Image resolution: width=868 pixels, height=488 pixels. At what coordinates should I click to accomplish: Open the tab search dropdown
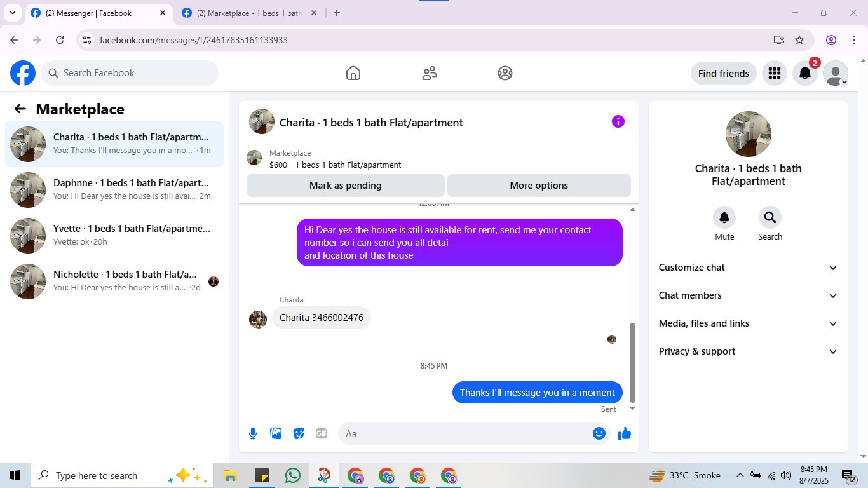click(x=12, y=13)
